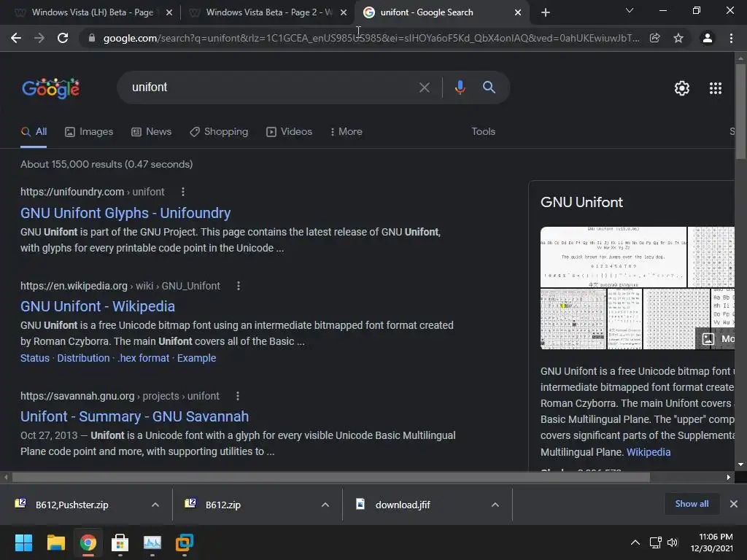Open options dots for savannah.gnu.org result

point(238,396)
